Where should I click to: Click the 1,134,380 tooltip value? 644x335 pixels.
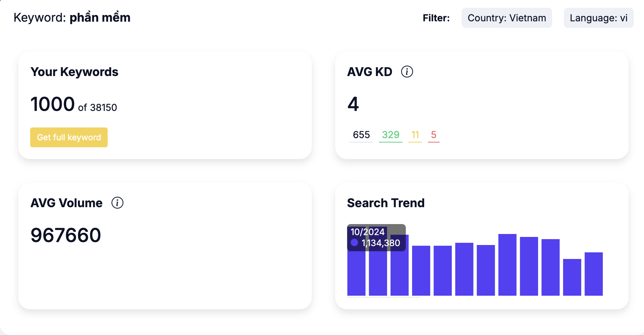tap(381, 243)
